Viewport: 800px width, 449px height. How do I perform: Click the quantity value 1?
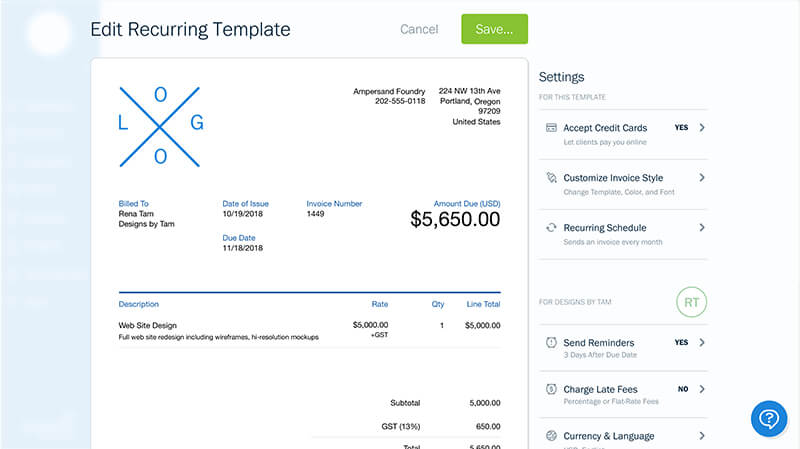442,325
